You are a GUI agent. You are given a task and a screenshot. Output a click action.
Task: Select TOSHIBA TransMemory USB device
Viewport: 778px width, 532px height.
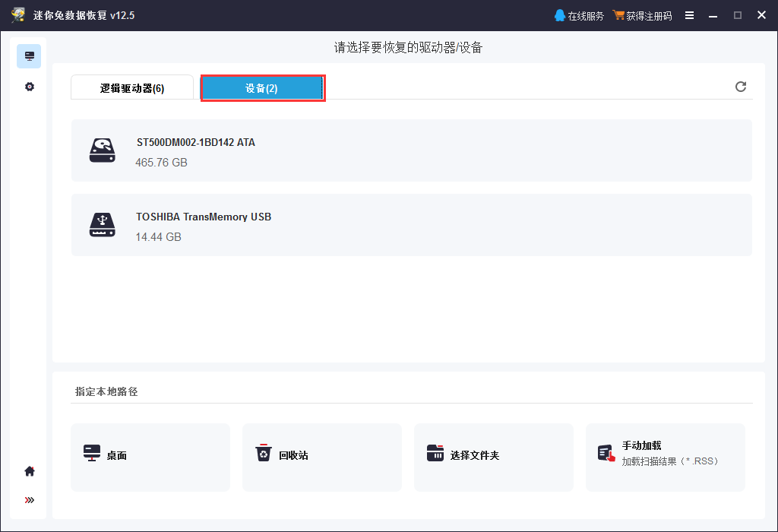coord(411,225)
